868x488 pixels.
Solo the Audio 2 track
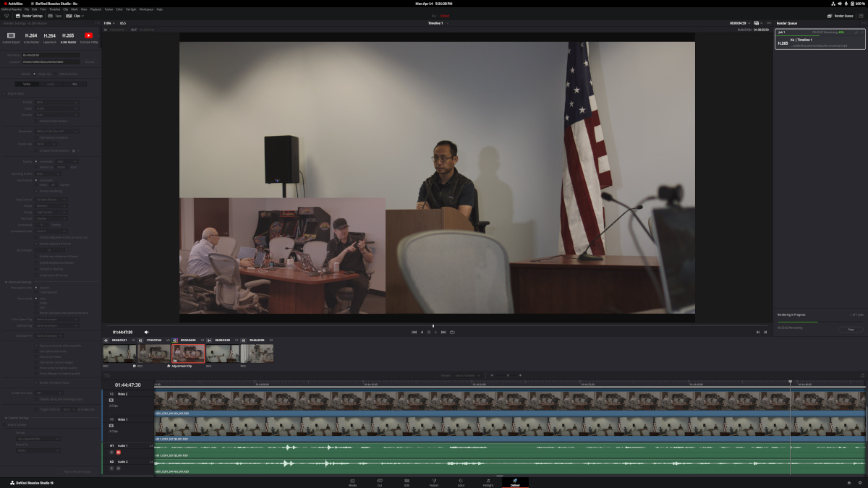[111, 468]
